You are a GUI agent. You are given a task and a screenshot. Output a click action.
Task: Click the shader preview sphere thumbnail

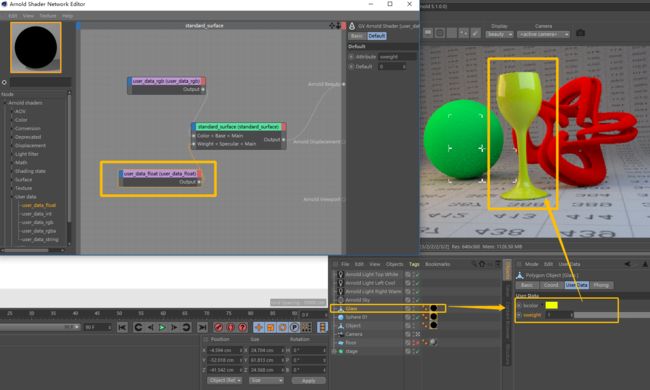tap(36, 47)
